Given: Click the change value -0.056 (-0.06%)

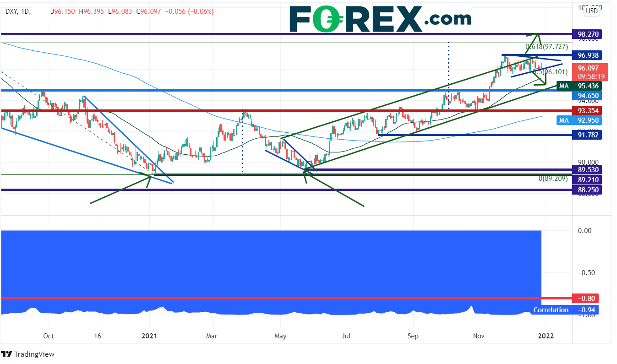Looking at the screenshot, I should pyautogui.click(x=191, y=11).
